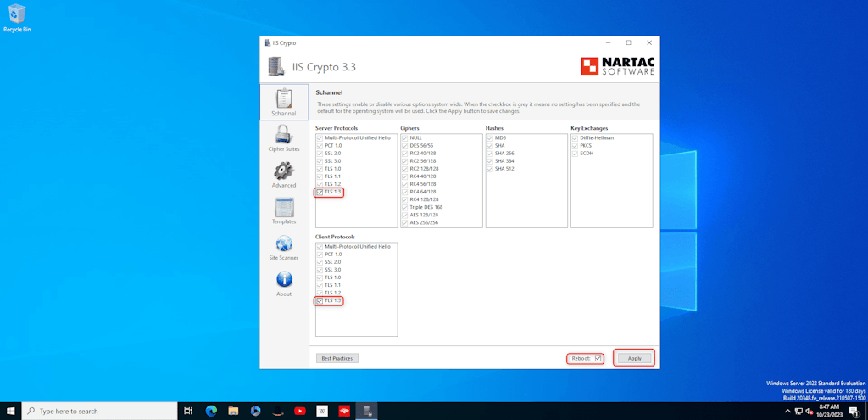Toggle TLS 1.0 under Client Protocols
This screenshot has height=420, width=868.
(320, 277)
